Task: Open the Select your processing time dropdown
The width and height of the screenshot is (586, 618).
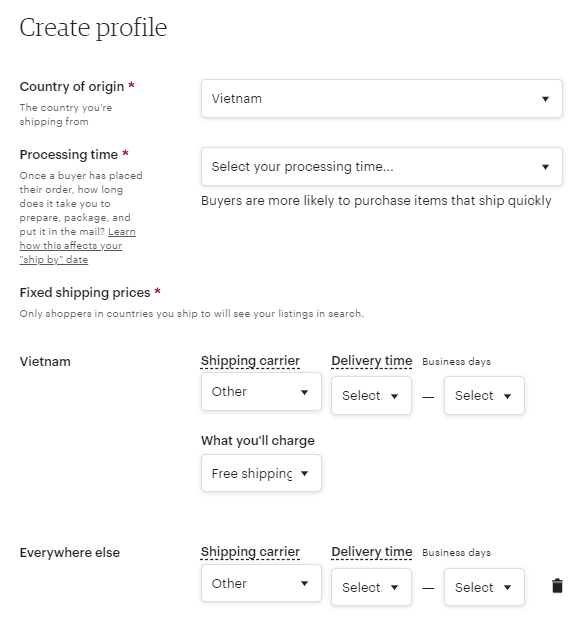Action: [x=381, y=167]
